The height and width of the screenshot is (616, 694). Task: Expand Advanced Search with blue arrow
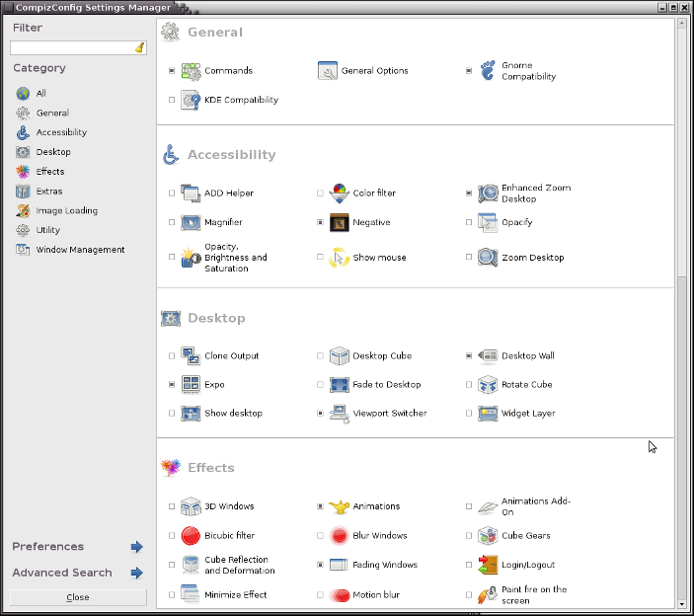click(137, 574)
